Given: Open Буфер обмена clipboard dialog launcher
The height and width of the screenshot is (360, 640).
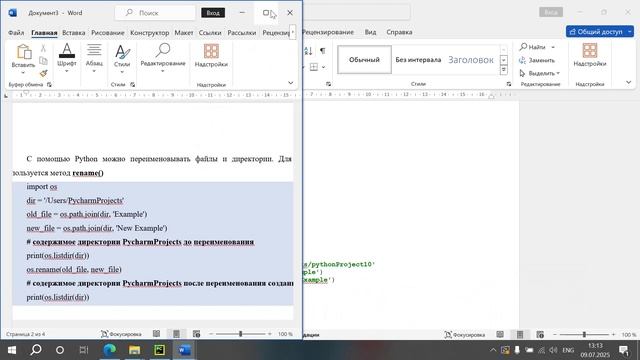Looking at the screenshot, I should [x=49, y=84].
